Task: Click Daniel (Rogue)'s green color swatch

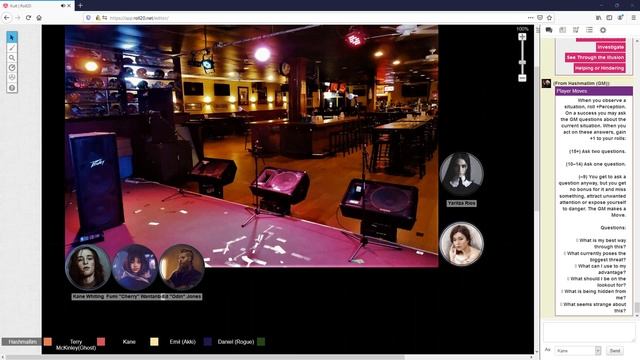Action: (261, 342)
